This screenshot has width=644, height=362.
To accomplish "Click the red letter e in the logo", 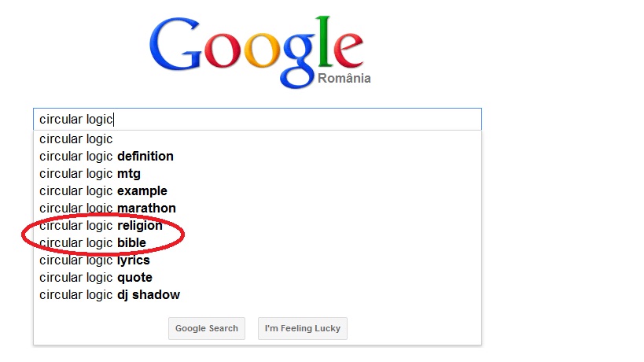I will point(348,51).
